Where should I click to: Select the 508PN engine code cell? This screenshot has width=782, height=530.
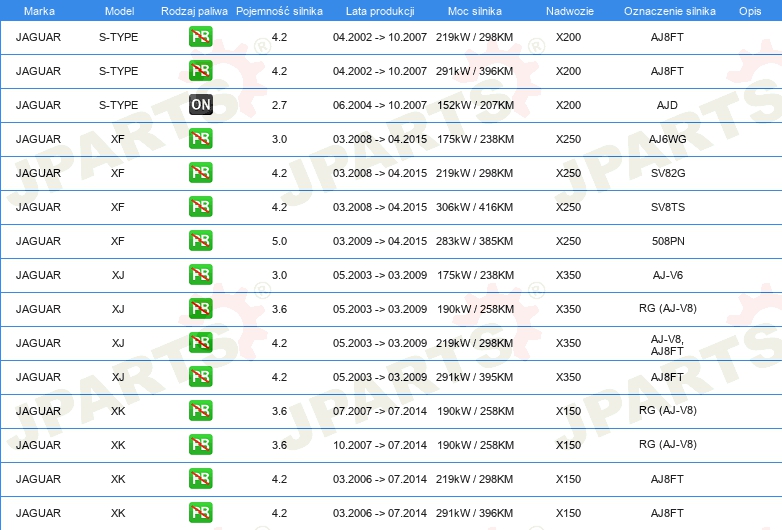(667, 241)
